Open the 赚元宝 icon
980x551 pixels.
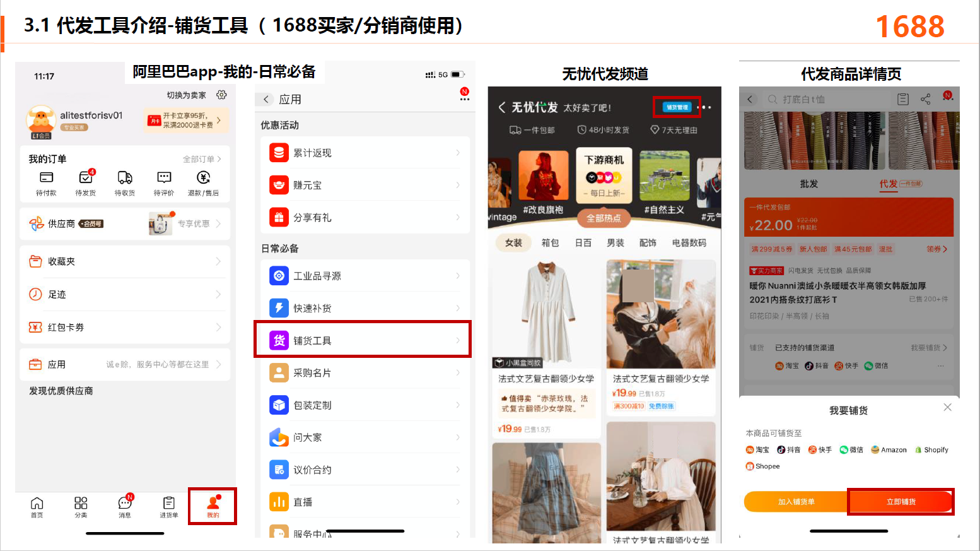click(279, 185)
